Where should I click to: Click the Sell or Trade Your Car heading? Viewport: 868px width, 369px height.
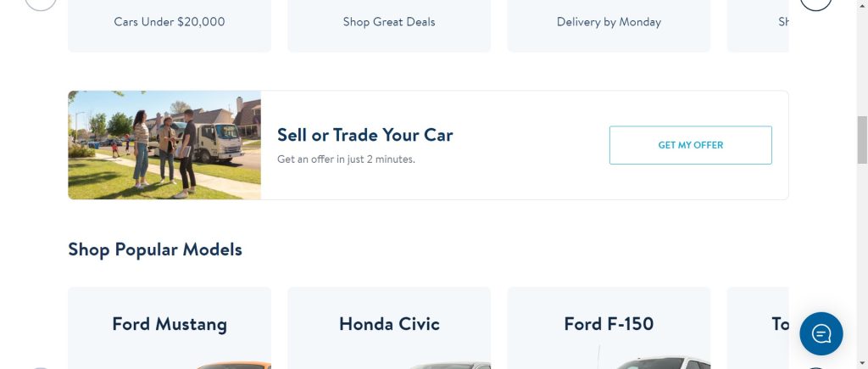tap(365, 135)
